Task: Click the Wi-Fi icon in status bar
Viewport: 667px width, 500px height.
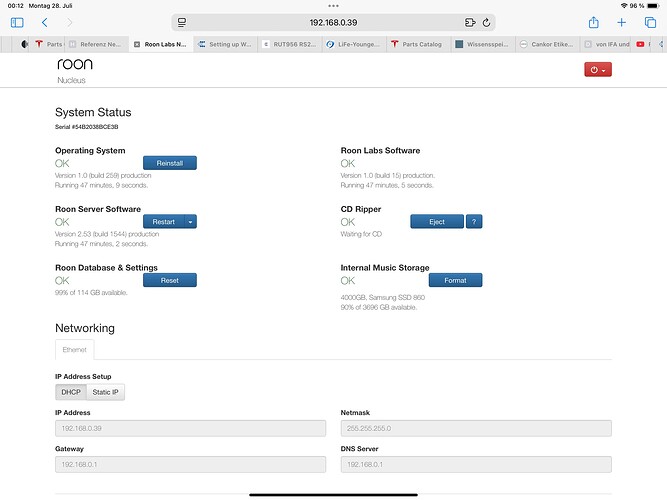Action: tap(624, 6)
